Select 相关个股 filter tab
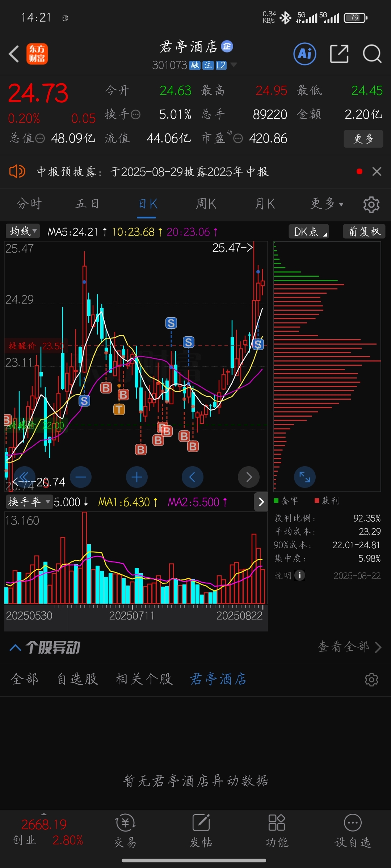This screenshot has height=868, width=391. pos(144,679)
